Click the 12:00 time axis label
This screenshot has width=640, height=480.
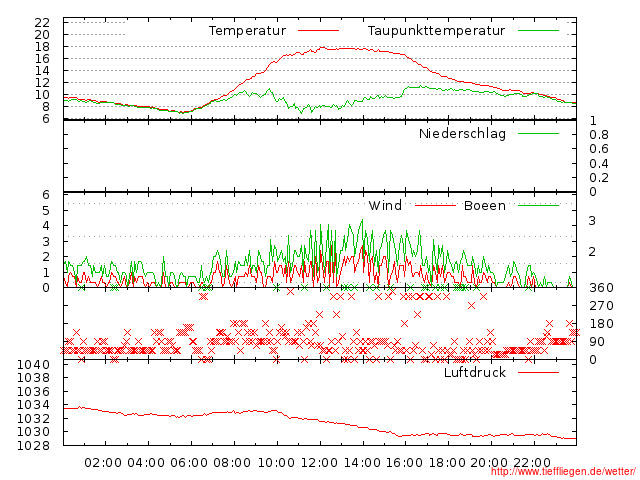tap(319, 463)
